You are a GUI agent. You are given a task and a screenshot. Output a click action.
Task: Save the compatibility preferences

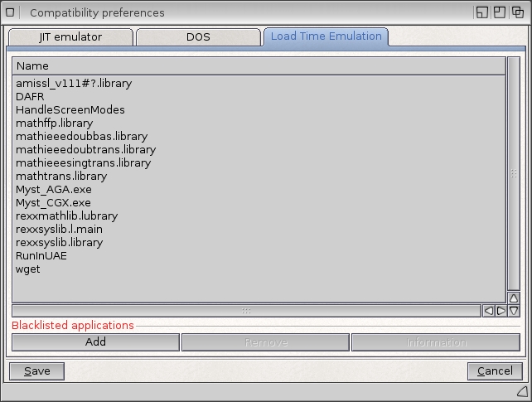pos(37,371)
